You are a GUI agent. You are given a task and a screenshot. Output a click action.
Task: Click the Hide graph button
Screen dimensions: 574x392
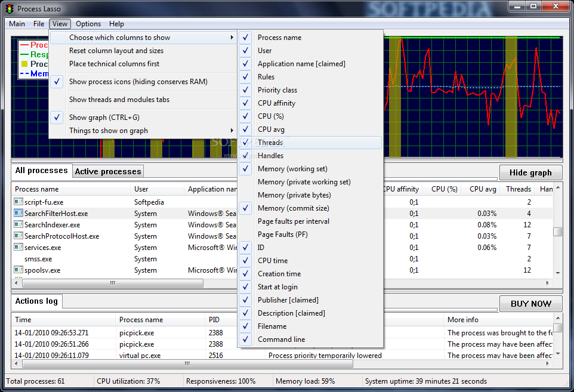[x=530, y=173]
